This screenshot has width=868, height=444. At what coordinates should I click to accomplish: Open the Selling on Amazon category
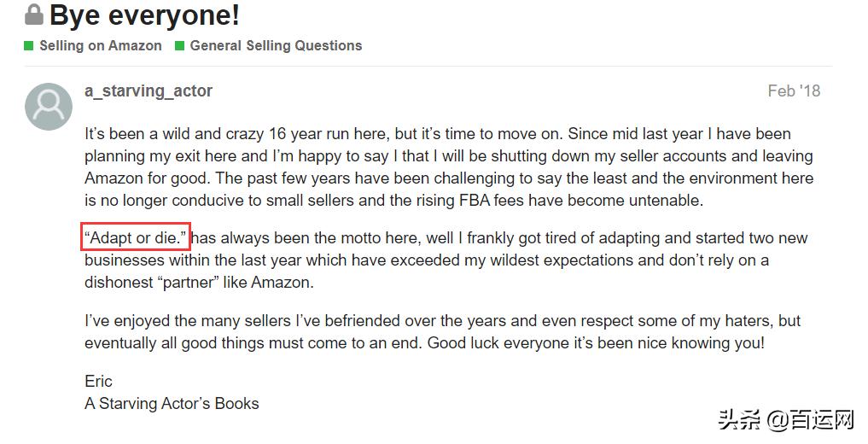click(x=100, y=45)
